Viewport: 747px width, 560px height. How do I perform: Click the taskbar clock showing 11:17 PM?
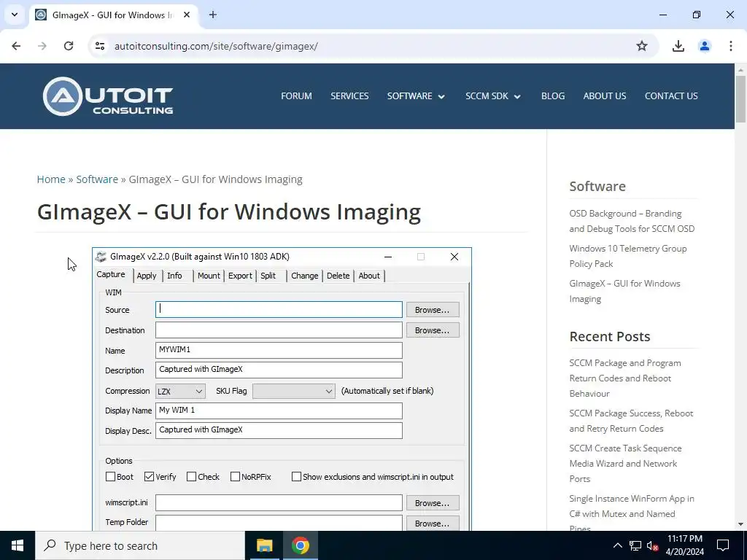pyautogui.click(x=684, y=545)
